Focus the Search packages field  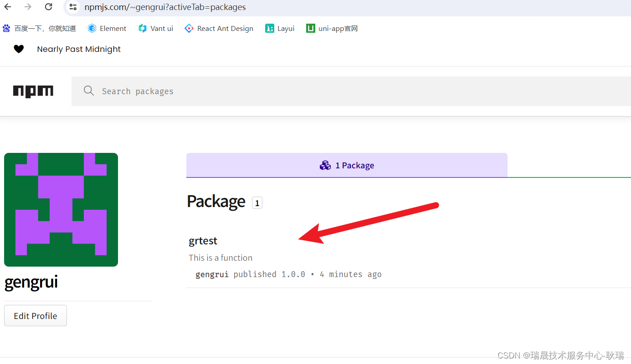[351, 91]
